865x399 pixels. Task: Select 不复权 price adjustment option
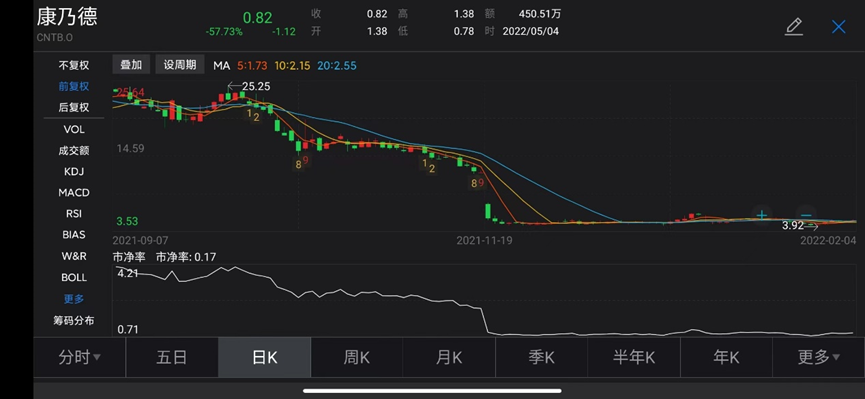pos(73,65)
